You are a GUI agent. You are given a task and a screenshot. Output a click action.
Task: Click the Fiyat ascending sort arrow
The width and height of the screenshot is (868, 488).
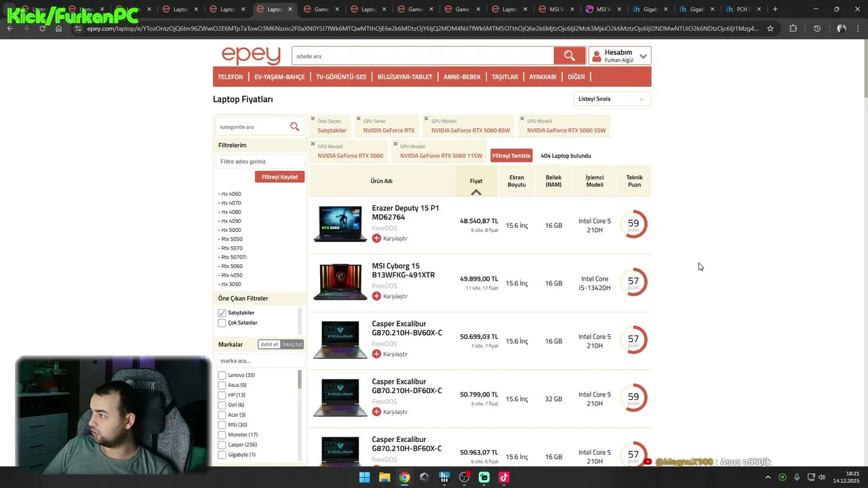(476, 192)
